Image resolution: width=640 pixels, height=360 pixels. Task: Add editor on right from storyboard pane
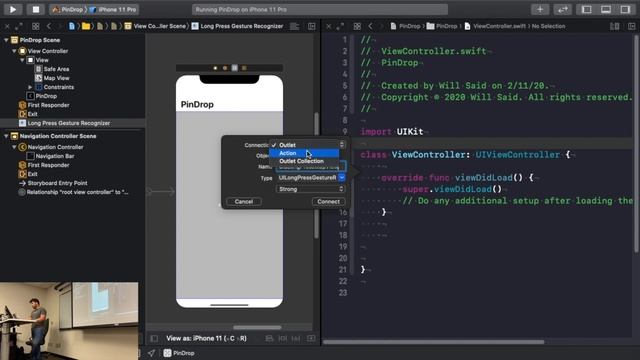311,26
